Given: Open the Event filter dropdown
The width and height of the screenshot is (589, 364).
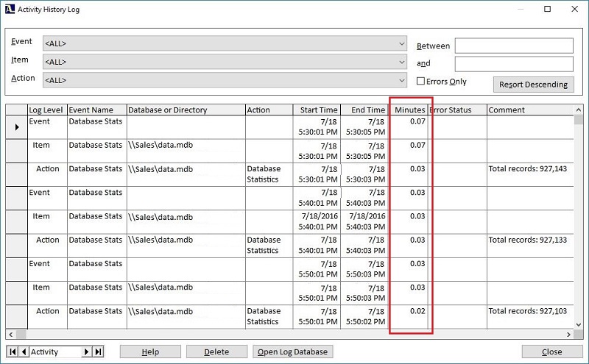Looking at the screenshot, I should [x=401, y=44].
